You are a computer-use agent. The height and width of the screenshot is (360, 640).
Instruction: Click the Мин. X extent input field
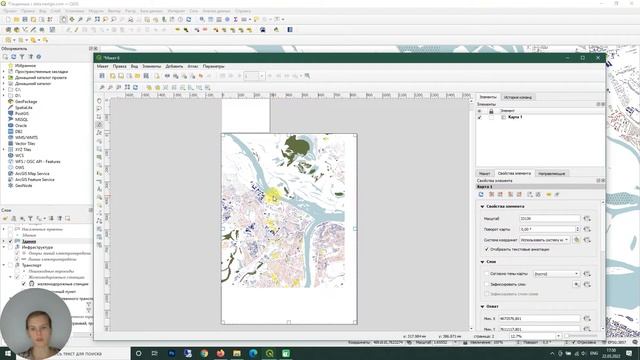click(x=539, y=318)
